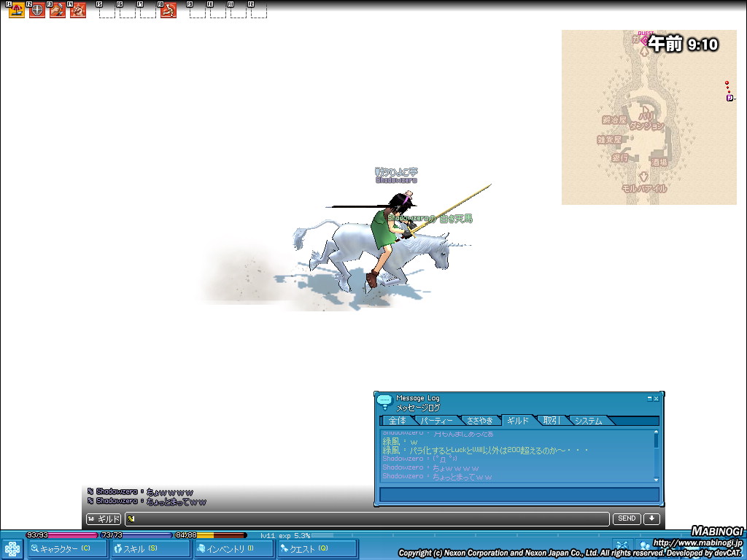Image resolution: width=747 pixels, height=560 pixels.
Task: Activate the F2 shield defense skill
Action: (x=37, y=10)
